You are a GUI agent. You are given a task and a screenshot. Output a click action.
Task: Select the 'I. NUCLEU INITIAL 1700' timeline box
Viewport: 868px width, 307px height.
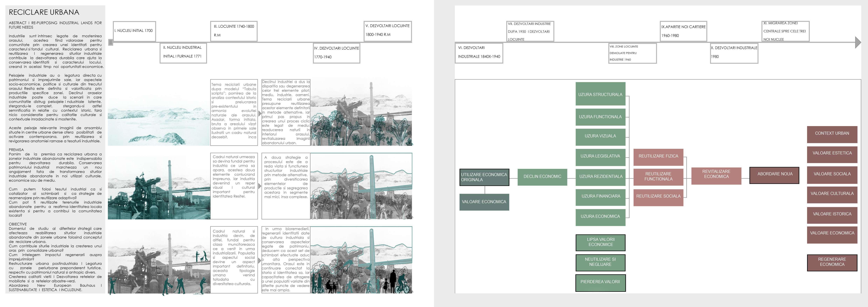(x=134, y=31)
